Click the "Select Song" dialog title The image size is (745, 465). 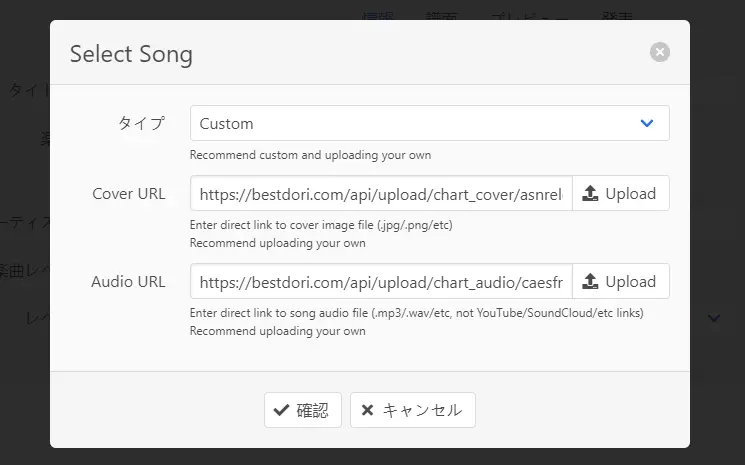tap(131, 54)
